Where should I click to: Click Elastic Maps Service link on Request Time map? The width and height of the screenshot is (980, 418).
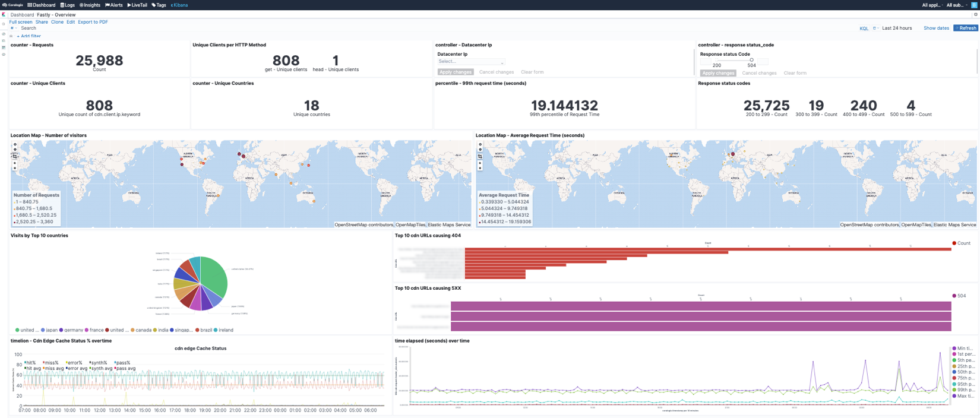pyautogui.click(x=954, y=225)
